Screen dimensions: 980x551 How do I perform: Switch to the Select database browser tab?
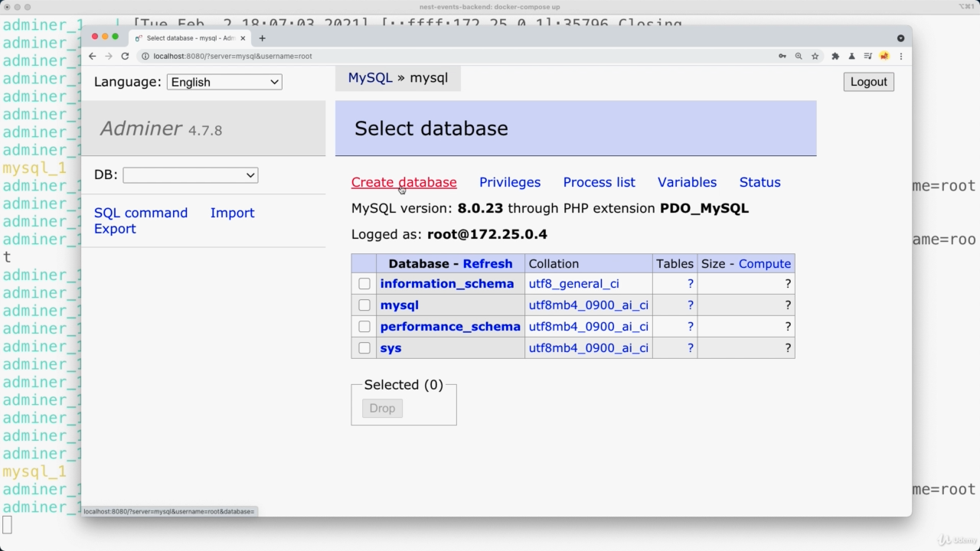(190, 37)
